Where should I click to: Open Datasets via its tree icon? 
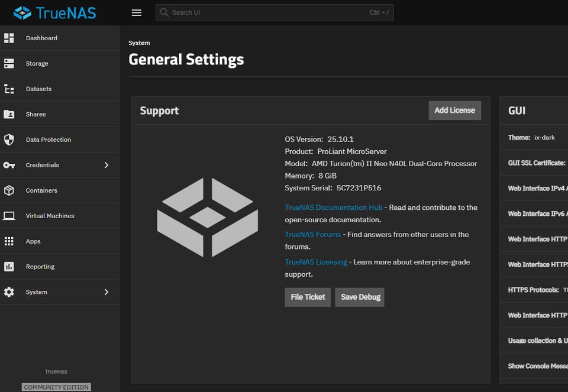[9, 89]
